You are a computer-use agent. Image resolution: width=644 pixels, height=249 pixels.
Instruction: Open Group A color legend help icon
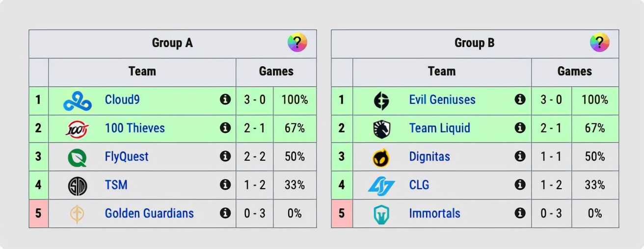[297, 43]
